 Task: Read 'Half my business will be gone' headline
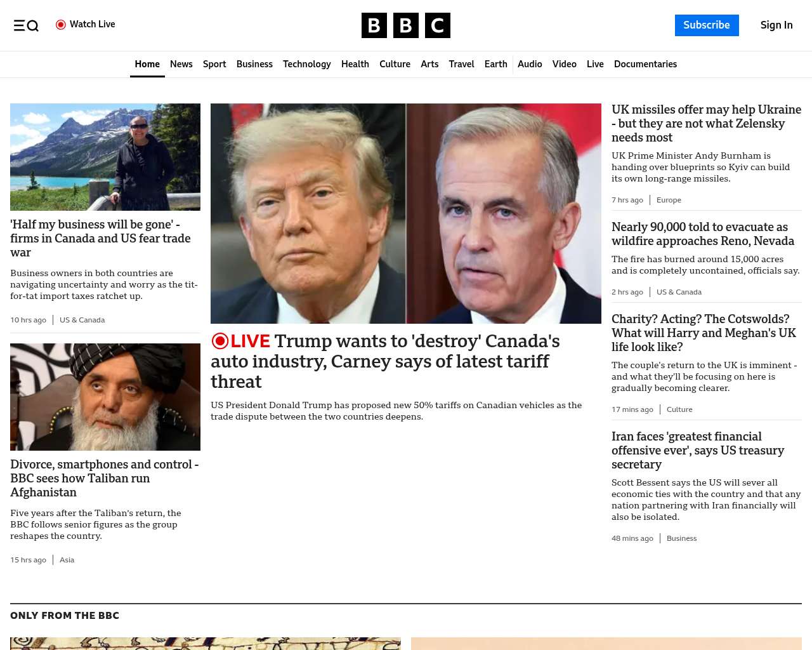click(100, 238)
